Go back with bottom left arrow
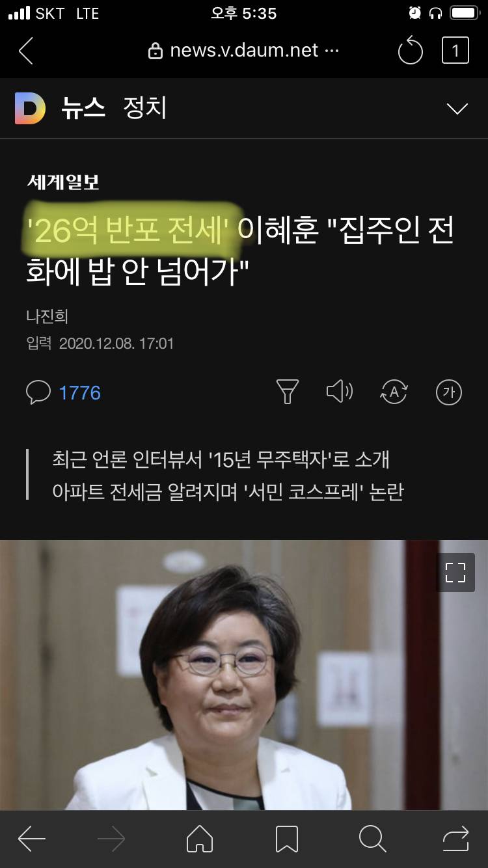488x868 pixels. (31, 839)
